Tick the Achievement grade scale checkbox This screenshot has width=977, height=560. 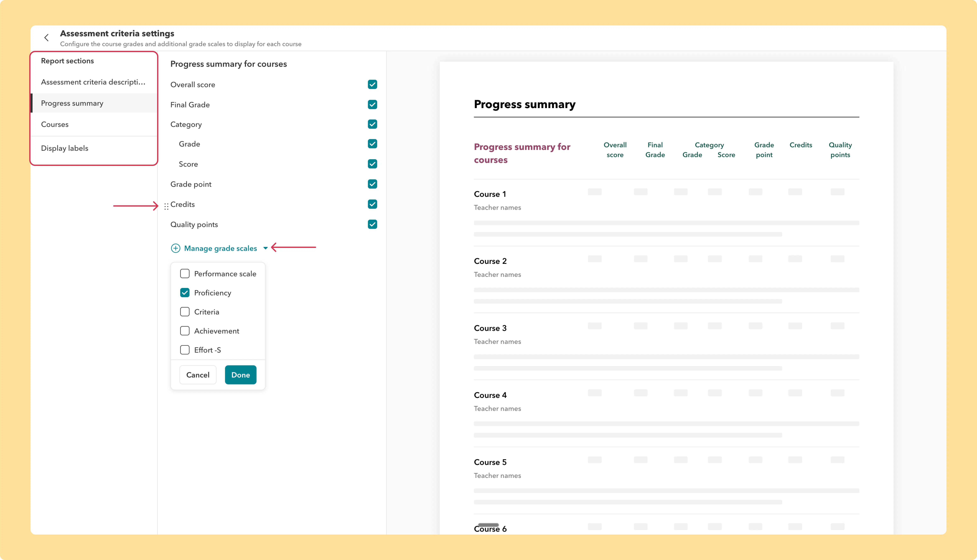(x=185, y=331)
